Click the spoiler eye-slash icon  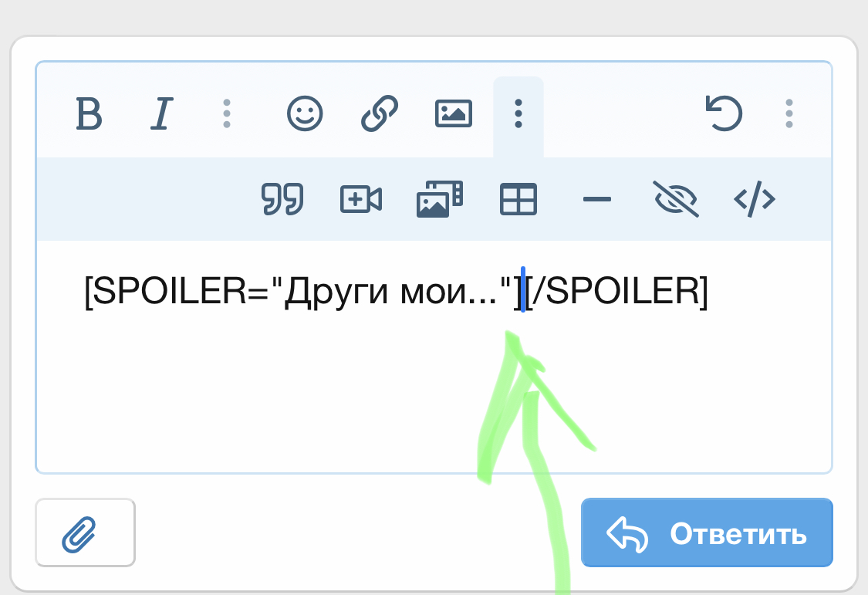click(676, 200)
